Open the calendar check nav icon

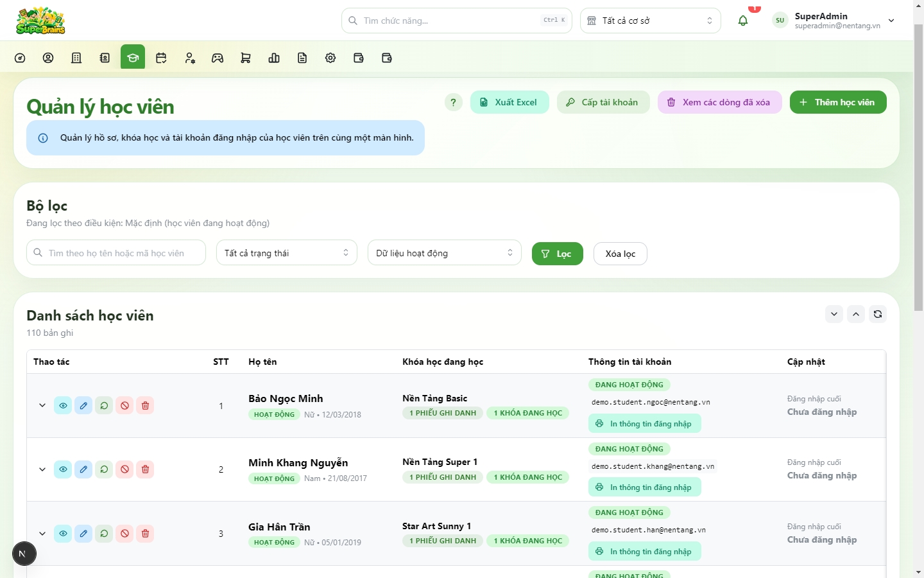(x=161, y=58)
